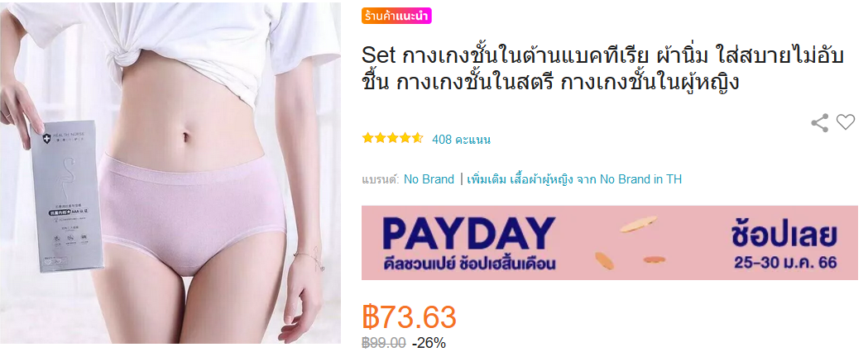Click the large PAYDAY text on banner

pos(469,234)
